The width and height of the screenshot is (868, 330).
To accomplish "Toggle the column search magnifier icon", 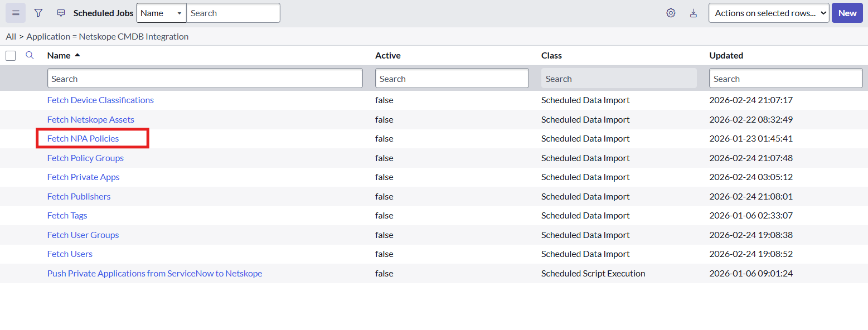I will click(30, 55).
